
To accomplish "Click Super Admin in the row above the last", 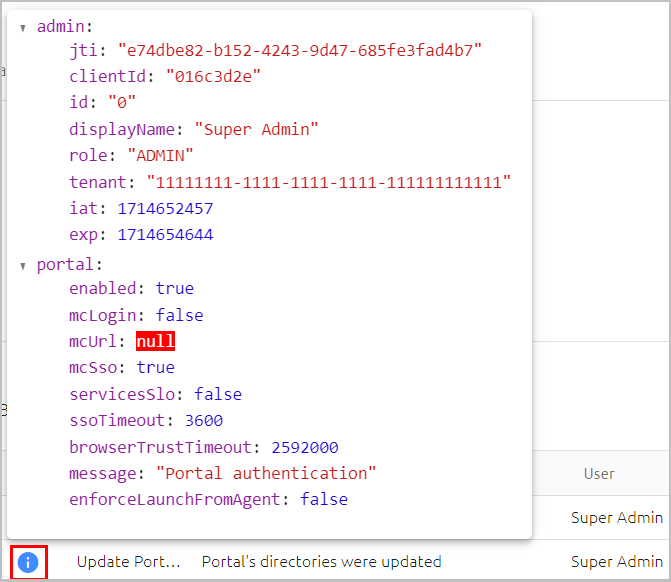I will click(617, 518).
